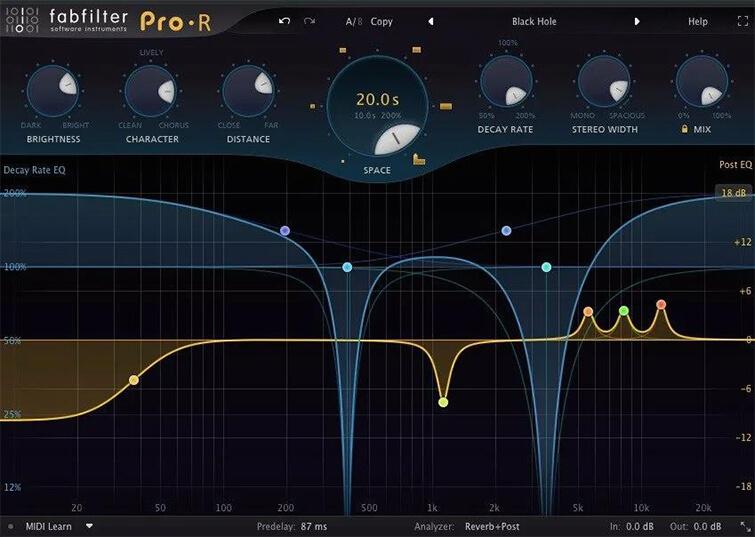Go to next preset with right arrow
This screenshot has height=537, width=755.
click(637, 22)
